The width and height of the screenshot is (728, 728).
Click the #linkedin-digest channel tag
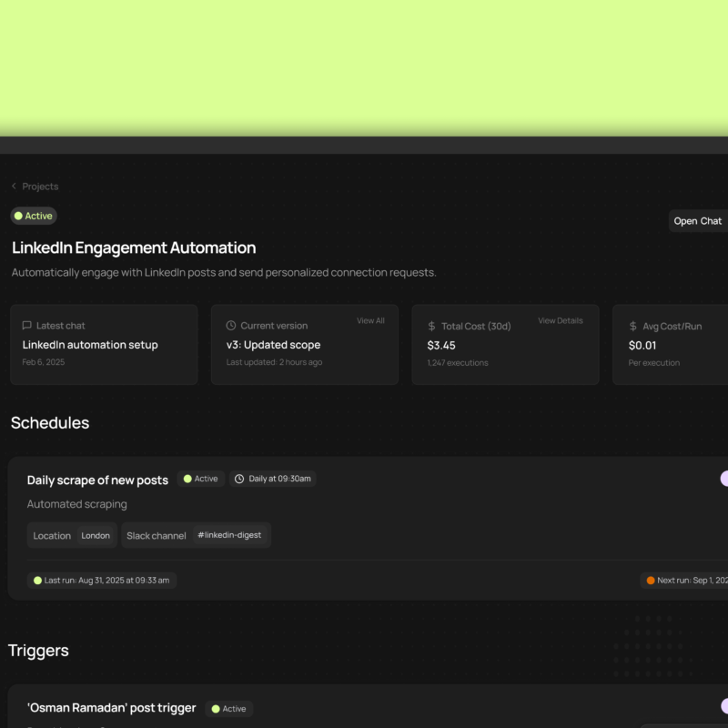point(229,535)
